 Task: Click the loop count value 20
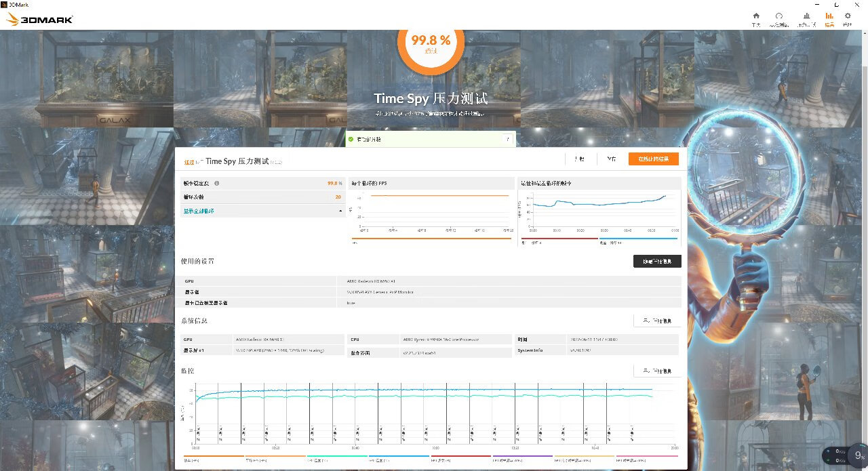tap(338, 197)
